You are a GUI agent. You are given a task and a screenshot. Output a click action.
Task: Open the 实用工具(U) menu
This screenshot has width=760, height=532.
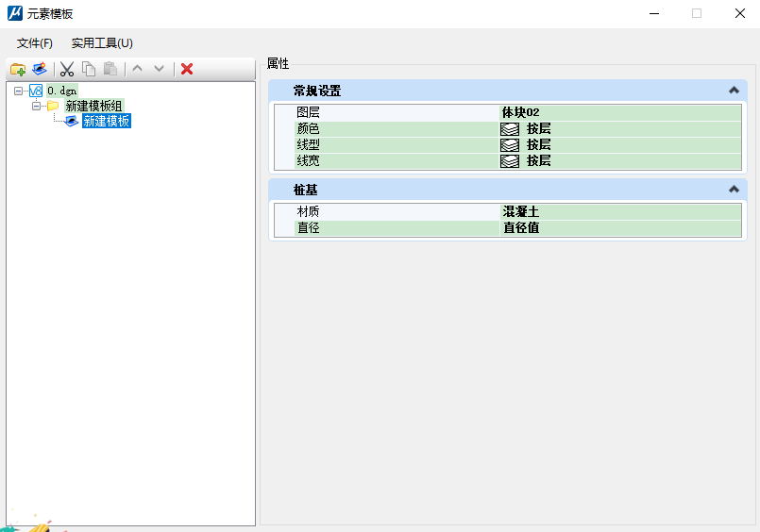(102, 43)
